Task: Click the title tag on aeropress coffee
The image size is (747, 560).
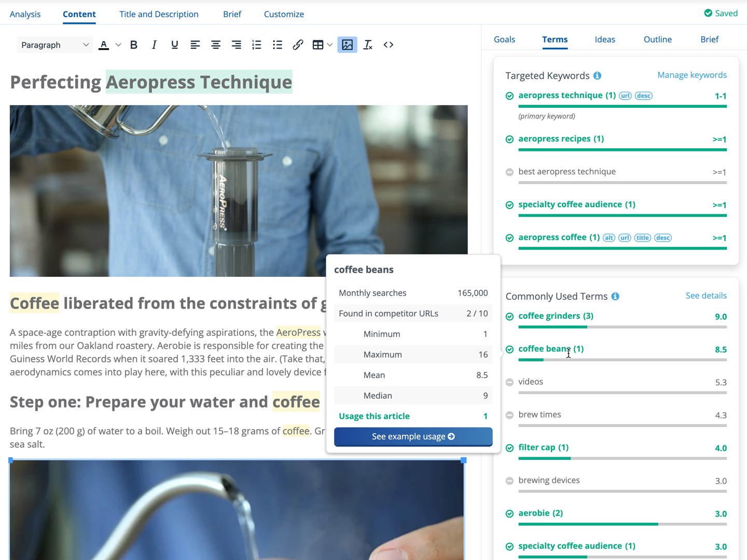Action: tap(642, 237)
